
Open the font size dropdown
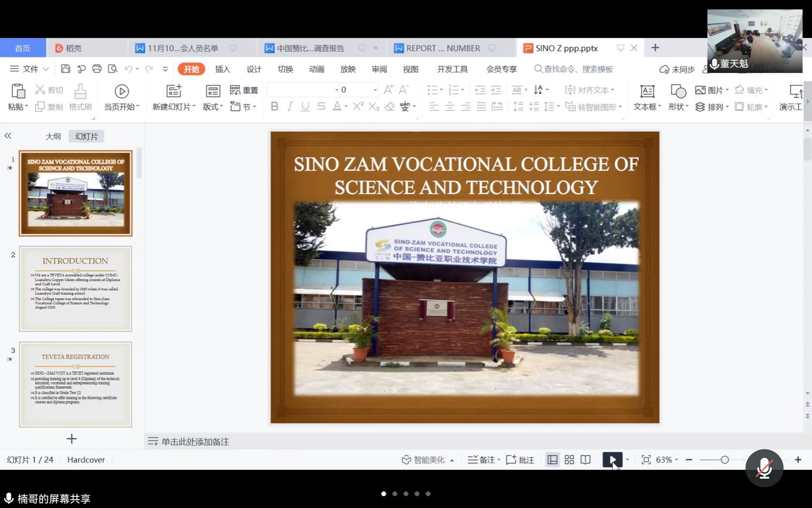pos(375,90)
